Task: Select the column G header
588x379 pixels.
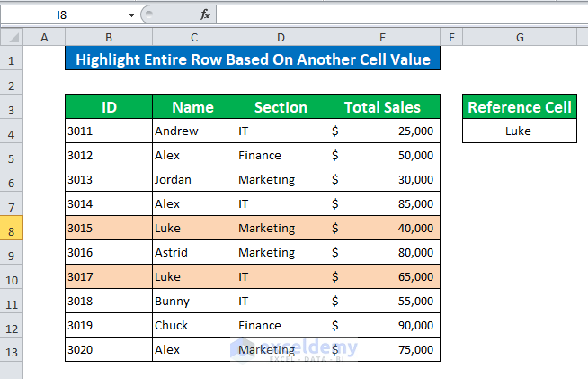Action: (x=520, y=36)
